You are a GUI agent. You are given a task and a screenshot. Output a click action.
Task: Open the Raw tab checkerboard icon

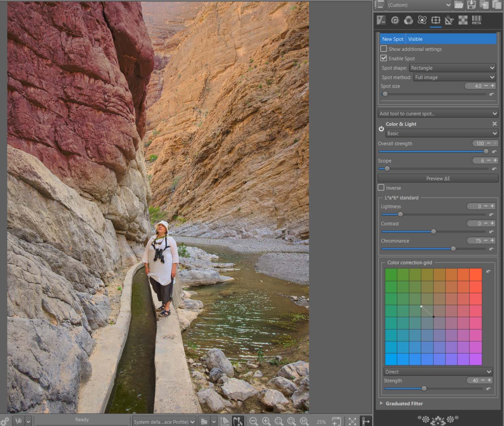pyautogui.click(x=463, y=20)
